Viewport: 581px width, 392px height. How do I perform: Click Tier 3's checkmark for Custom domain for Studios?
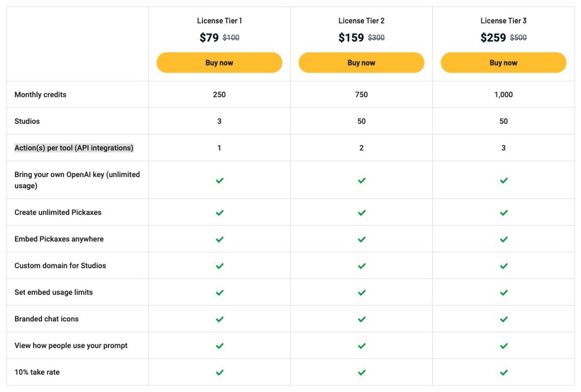tap(504, 265)
